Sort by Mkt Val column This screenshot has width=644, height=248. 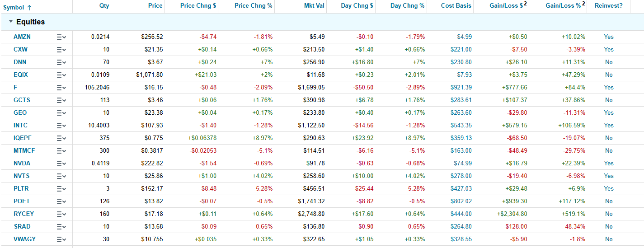click(x=314, y=6)
